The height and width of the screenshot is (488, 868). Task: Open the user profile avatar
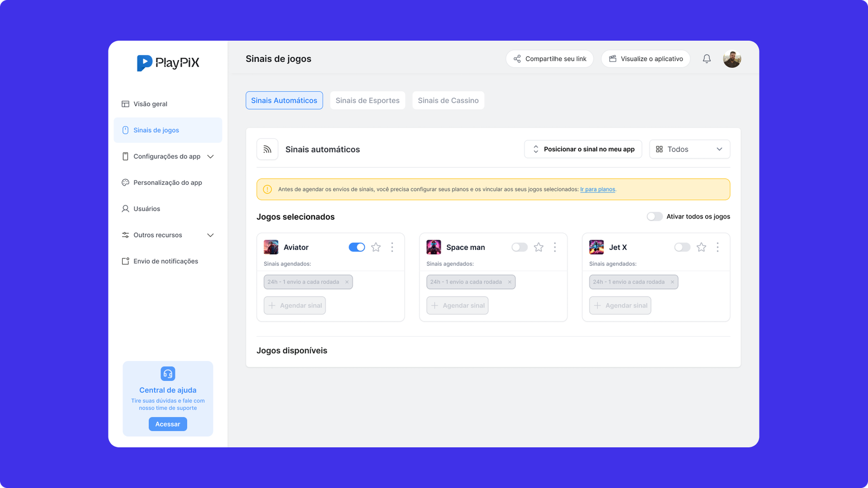coord(732,59)
